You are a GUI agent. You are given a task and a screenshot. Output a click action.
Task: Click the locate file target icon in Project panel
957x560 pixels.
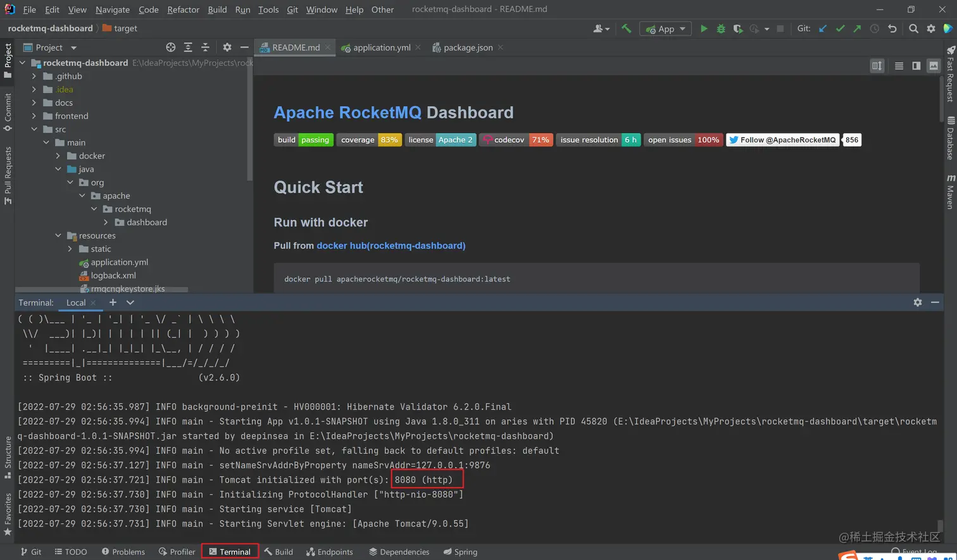(170, 47)
